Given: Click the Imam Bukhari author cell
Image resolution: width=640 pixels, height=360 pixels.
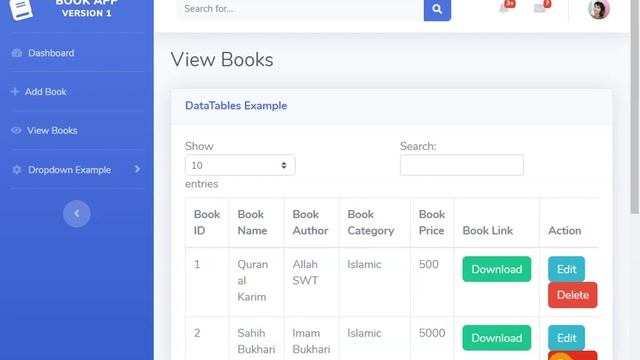Looking at the screenshot, I should tap(311, 338).
